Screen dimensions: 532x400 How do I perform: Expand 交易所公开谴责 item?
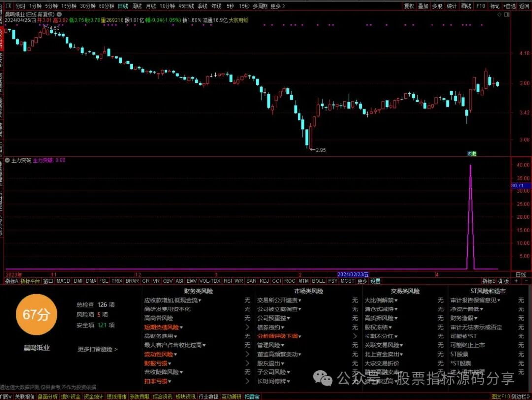pyautogui.click(x=279, y=300)
